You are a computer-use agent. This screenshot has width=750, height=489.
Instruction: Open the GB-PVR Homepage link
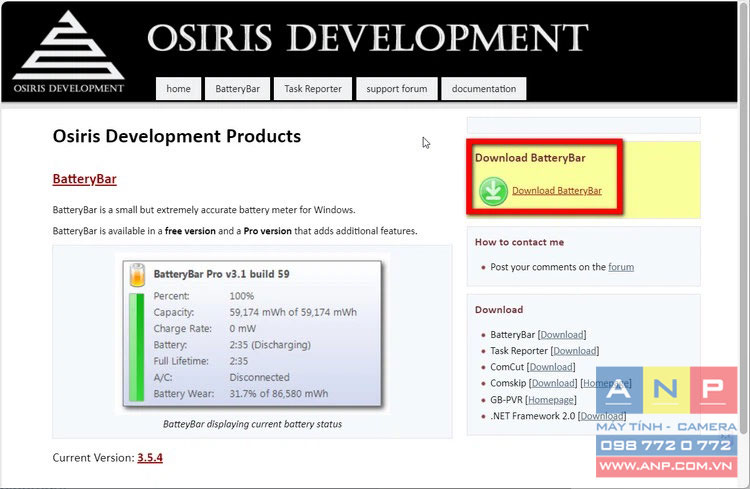[x=551, y=400]
